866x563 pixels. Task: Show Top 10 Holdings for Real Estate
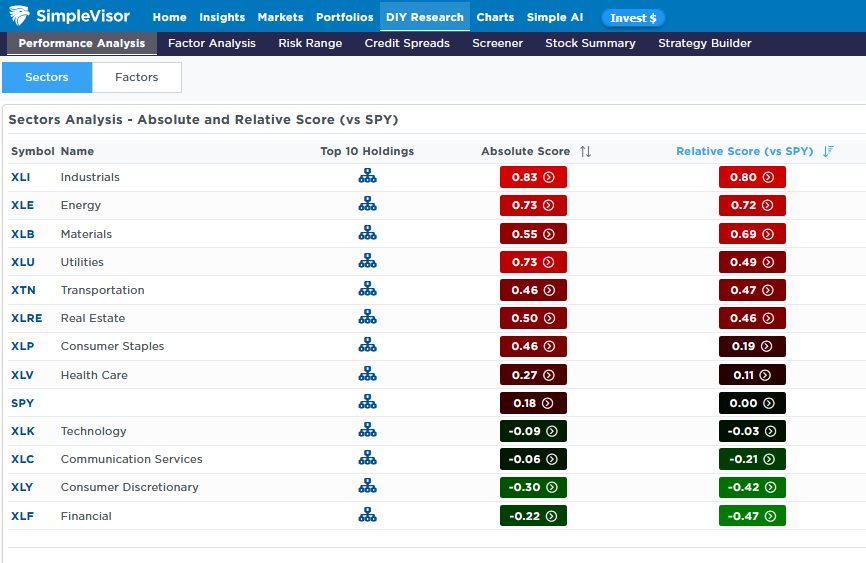[x=367, y=318]
